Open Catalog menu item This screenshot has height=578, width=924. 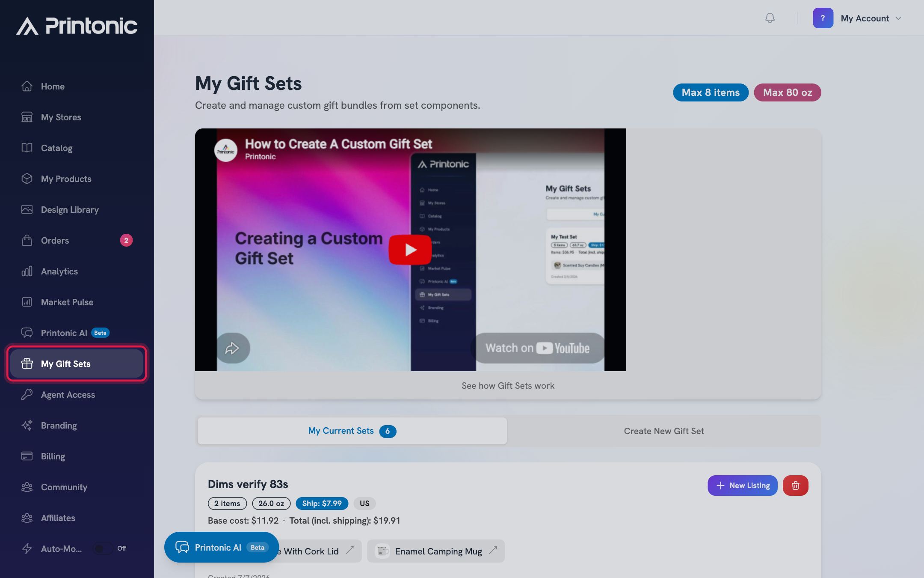pos(77,148)
